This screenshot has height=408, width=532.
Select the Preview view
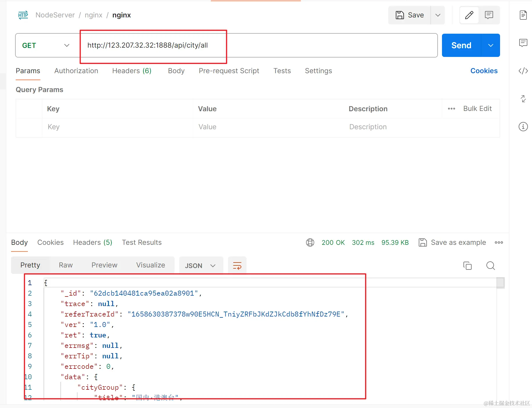pyautogui.click(x=105, y=265)
